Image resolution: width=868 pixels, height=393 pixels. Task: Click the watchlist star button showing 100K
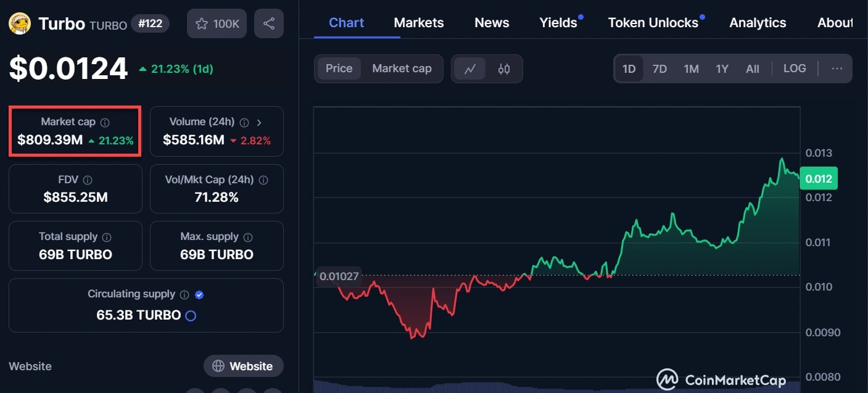click(x=217, y=24)
